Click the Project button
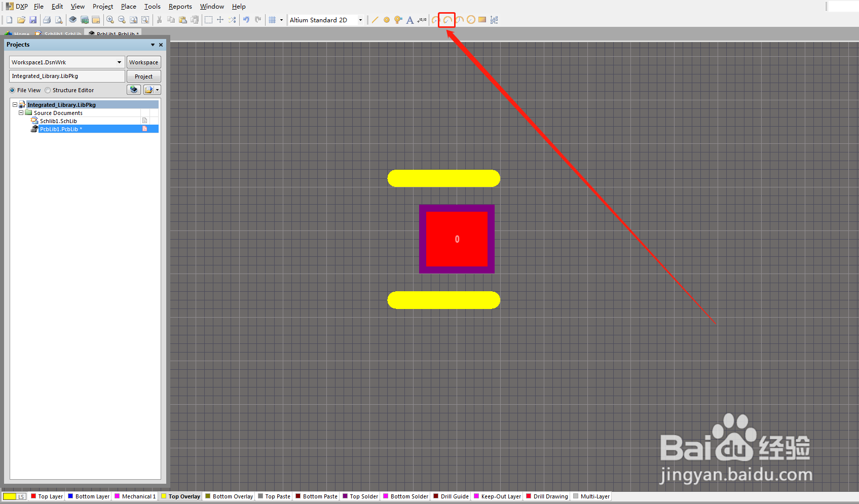Screen dimensions: 859x504 tap(143, 76)
